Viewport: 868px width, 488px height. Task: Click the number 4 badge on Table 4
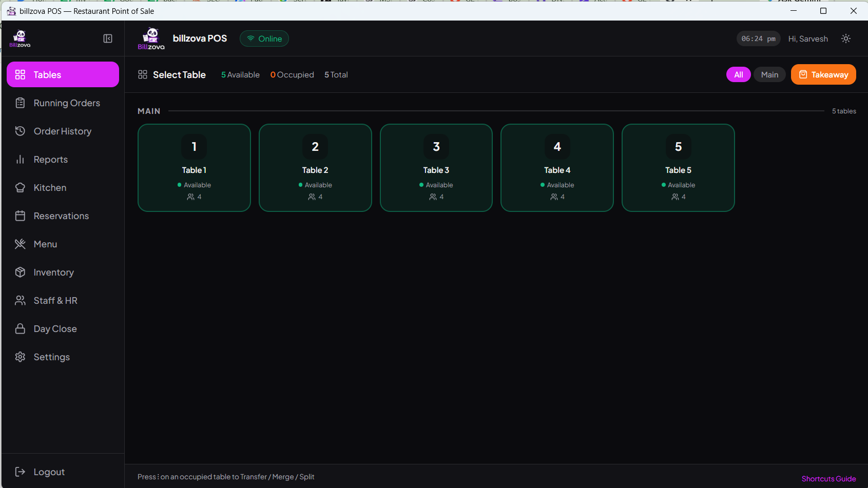pos(557,147)
